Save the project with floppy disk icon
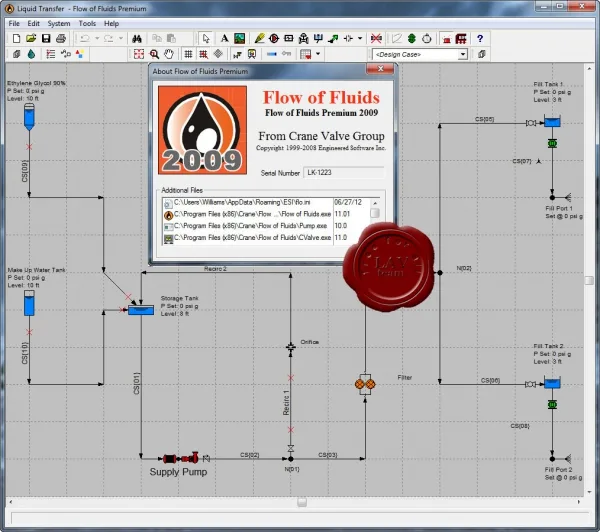Screen dimensions: 600x532 (46, 38)
